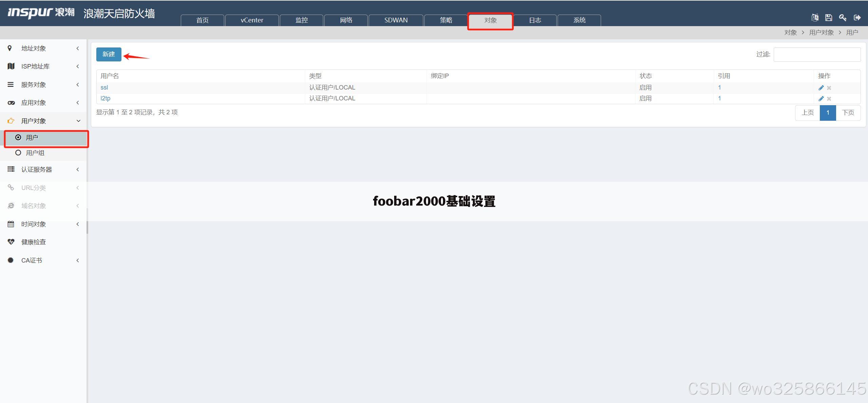Click the logout icon in header
The width and height of the screenshot is (868, 403).
click(x=857, y=18)
